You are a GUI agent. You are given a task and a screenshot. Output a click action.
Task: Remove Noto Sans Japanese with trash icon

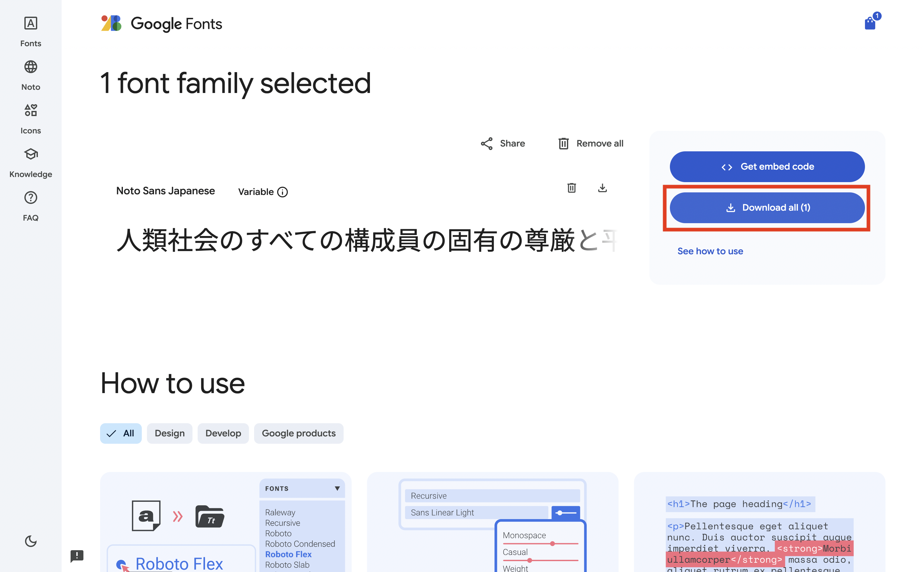tap(571, 188)
